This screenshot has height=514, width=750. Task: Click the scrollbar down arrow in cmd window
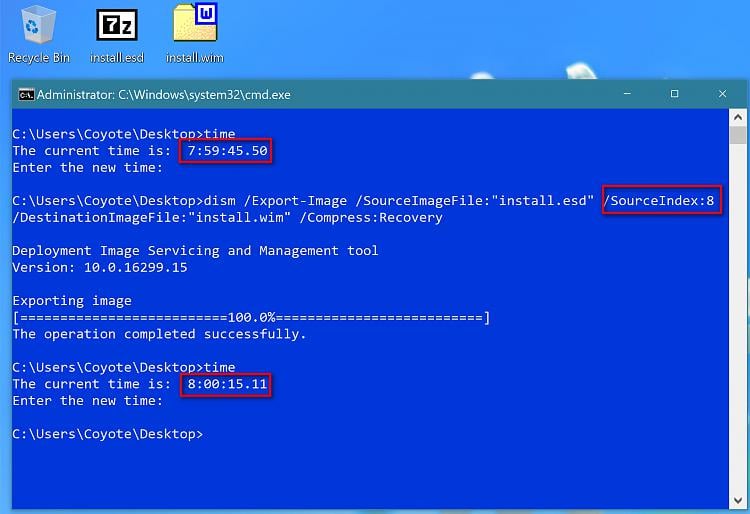738,500
